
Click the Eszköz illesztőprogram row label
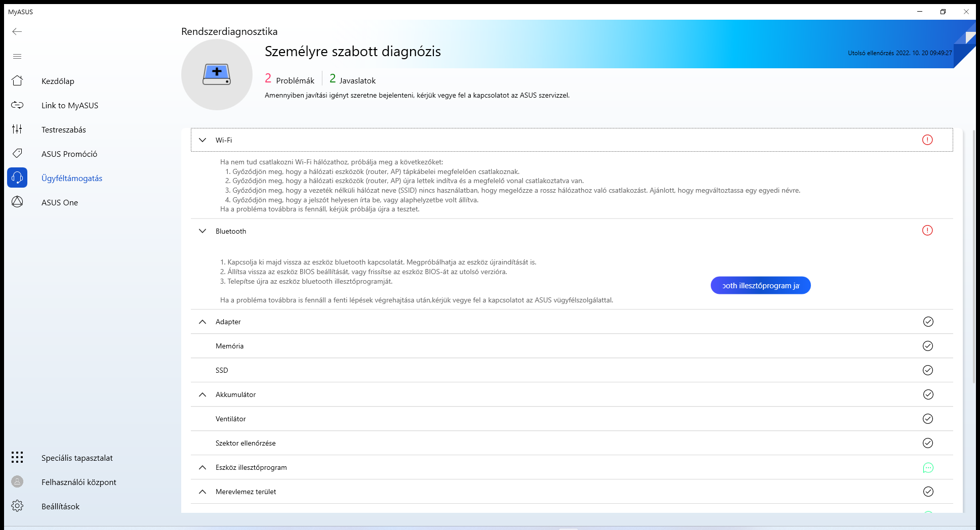click(251, 467)
